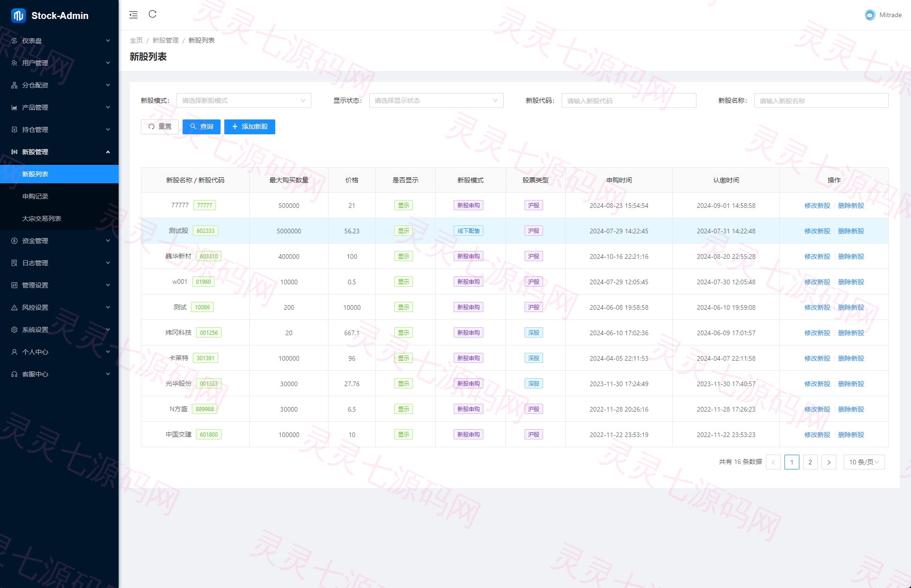Click the 分仓配资 sidebar icon
Viewport: 911px width, 588px height.
coord(14,85)
